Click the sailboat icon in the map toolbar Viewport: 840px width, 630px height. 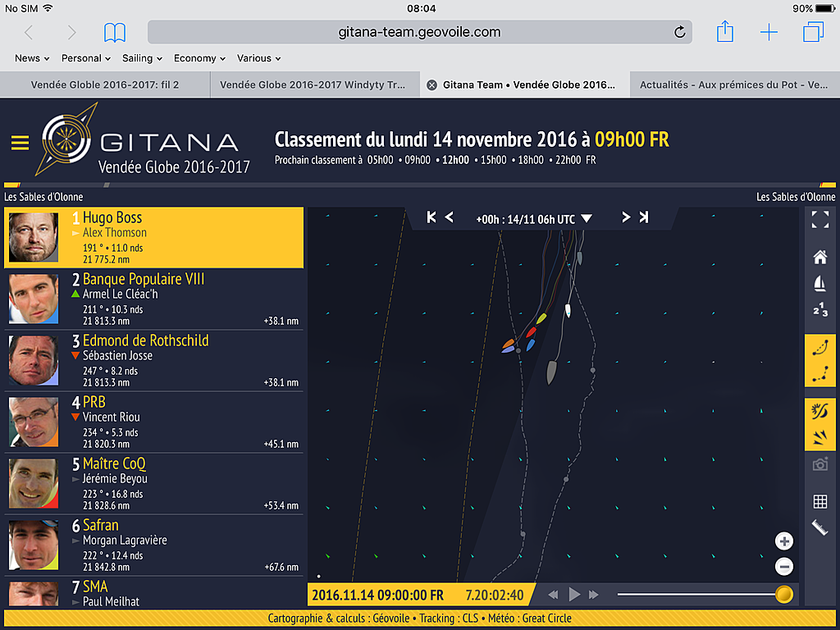(x=819, y=283)
